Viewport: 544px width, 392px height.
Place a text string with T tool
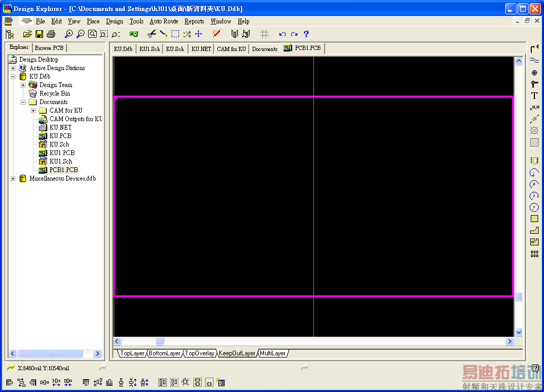[x=534, y=96]
